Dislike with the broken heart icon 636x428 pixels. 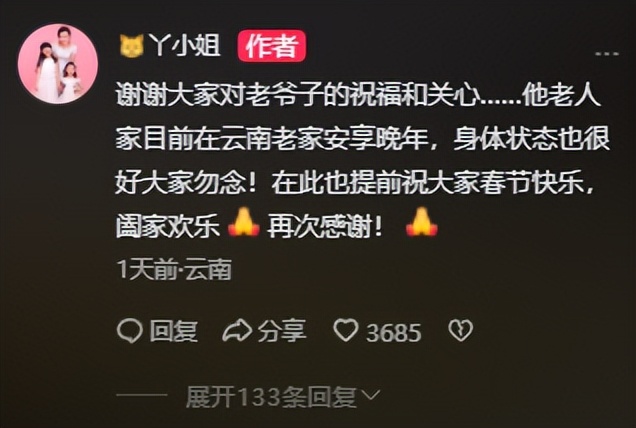(461, 331)
